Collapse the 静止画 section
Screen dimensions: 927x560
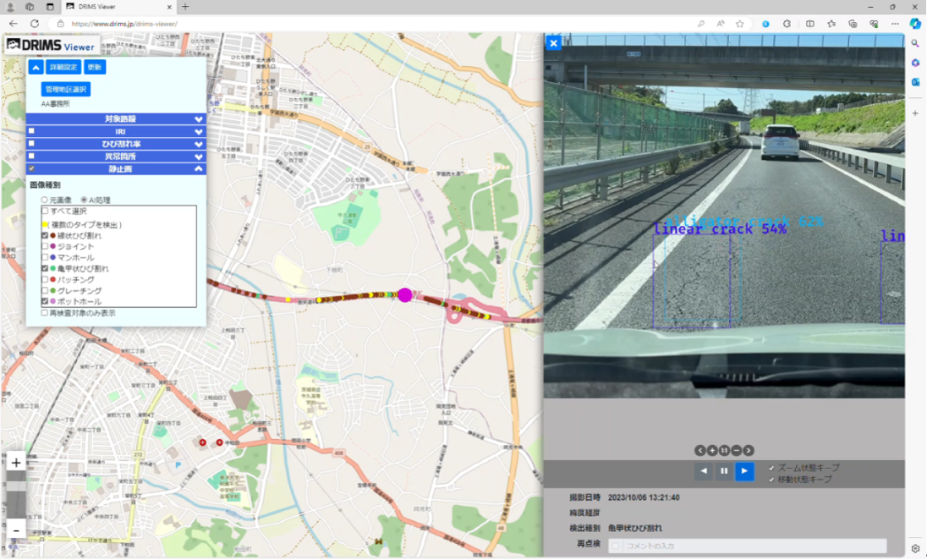[x=199, y=169]
